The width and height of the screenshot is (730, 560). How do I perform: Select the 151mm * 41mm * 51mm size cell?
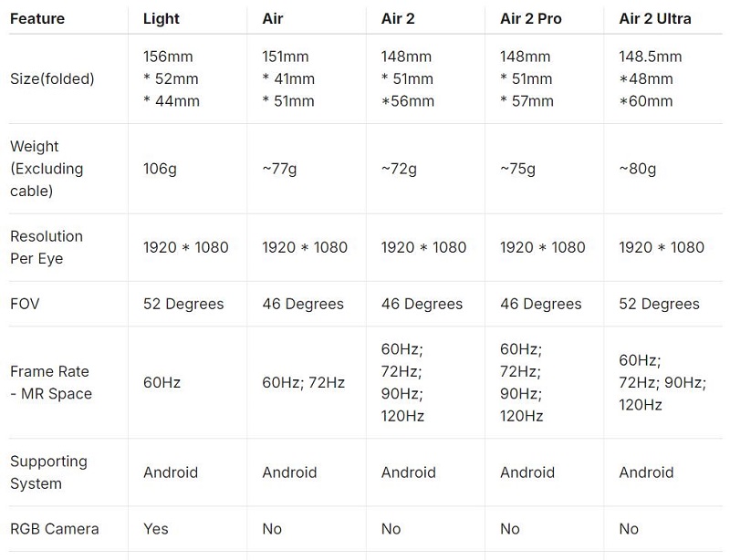[288, 78]
